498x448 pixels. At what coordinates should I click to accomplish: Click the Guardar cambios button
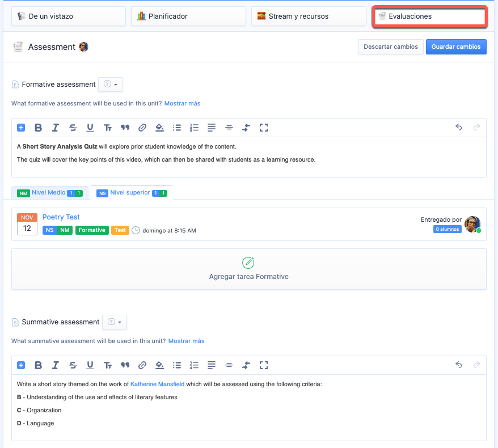point(456,47)
